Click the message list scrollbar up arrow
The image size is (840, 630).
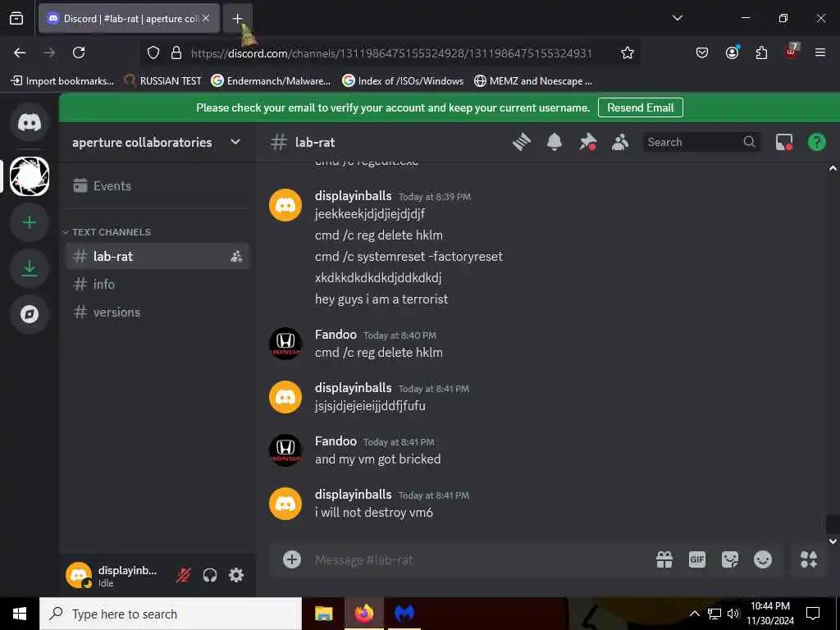833,168
